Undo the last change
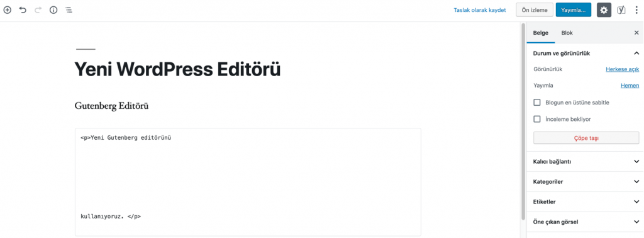Viewport: 644px width, 238px height. click(x=23, y=10)
